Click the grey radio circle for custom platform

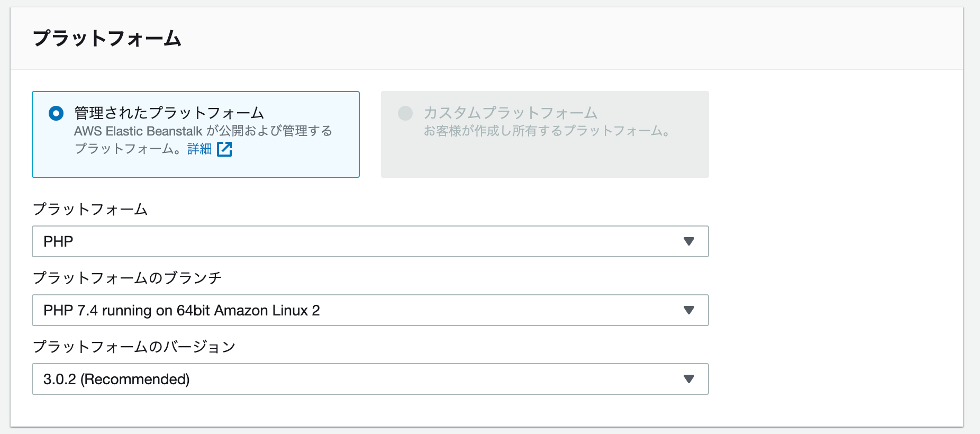pos(405,113)
